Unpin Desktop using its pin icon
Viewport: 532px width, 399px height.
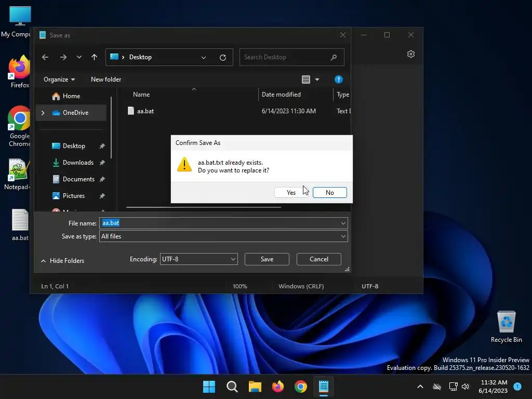point(102,146)
